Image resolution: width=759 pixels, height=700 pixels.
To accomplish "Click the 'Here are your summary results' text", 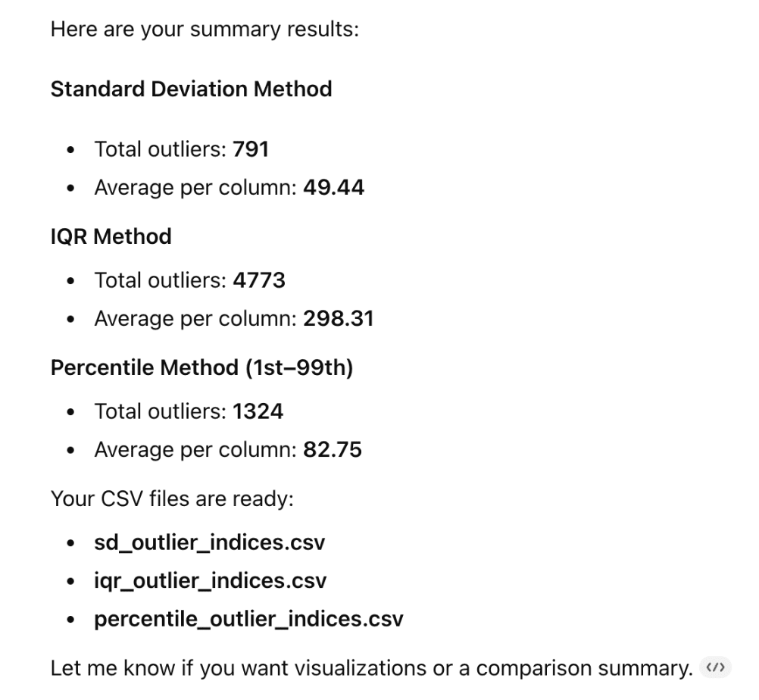I will (x=205, y=30).
